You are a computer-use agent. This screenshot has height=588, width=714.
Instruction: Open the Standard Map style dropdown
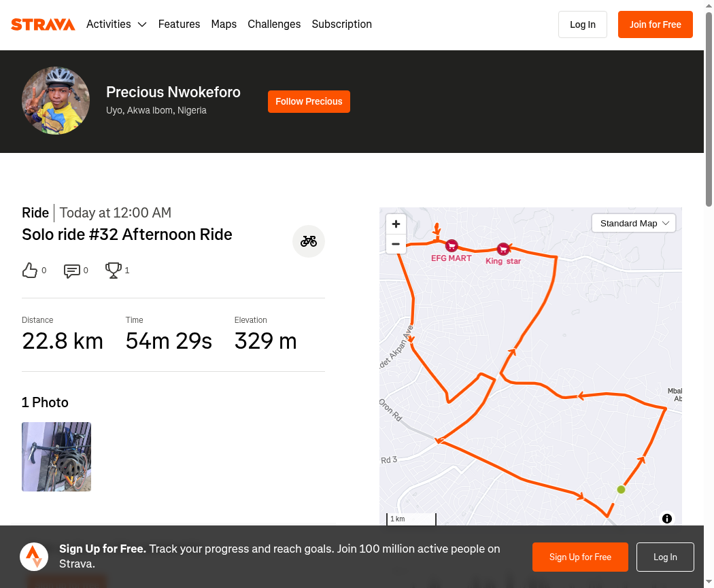pos(634,223)
